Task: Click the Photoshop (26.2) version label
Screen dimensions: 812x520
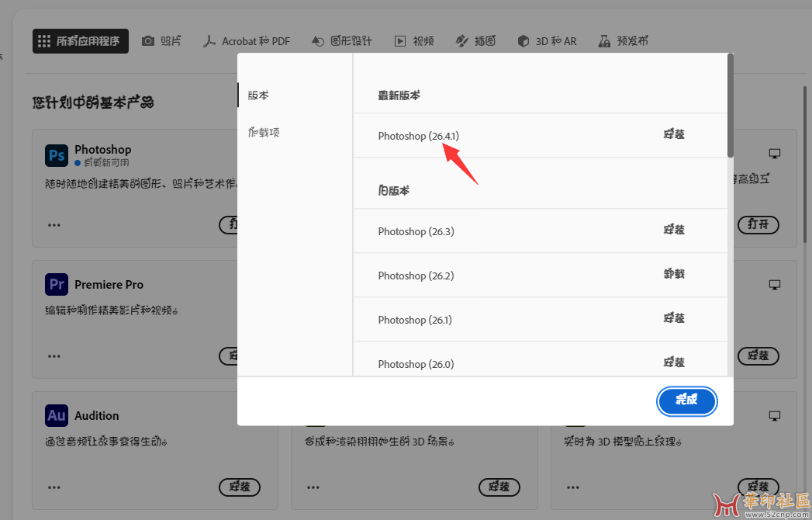Action: 416,276
